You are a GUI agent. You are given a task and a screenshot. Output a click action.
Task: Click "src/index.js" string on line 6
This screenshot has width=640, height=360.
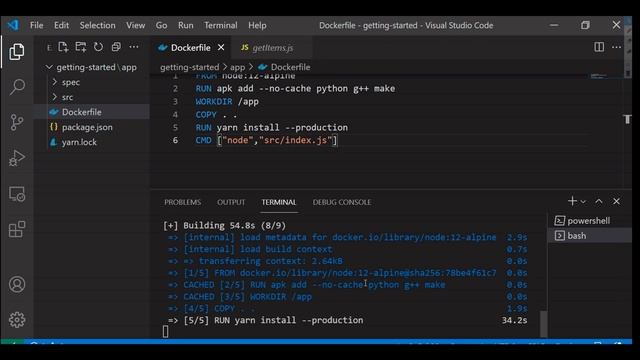tap(296, 140)
